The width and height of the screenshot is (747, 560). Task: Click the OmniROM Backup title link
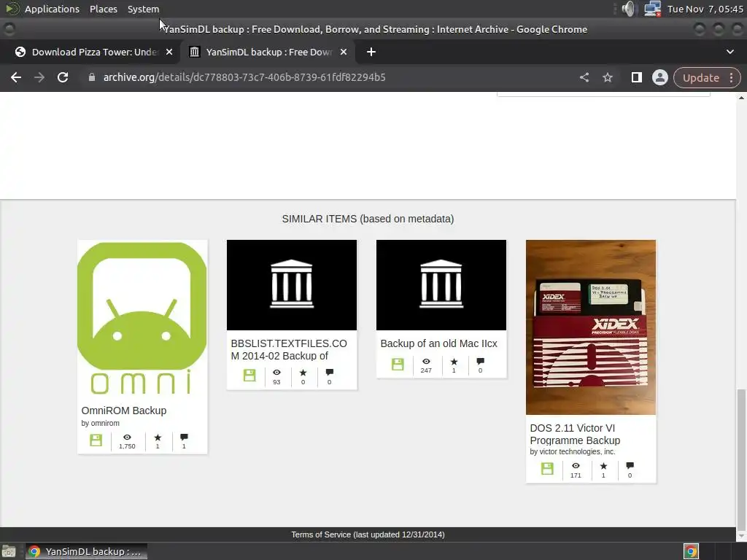pos(124,411)
